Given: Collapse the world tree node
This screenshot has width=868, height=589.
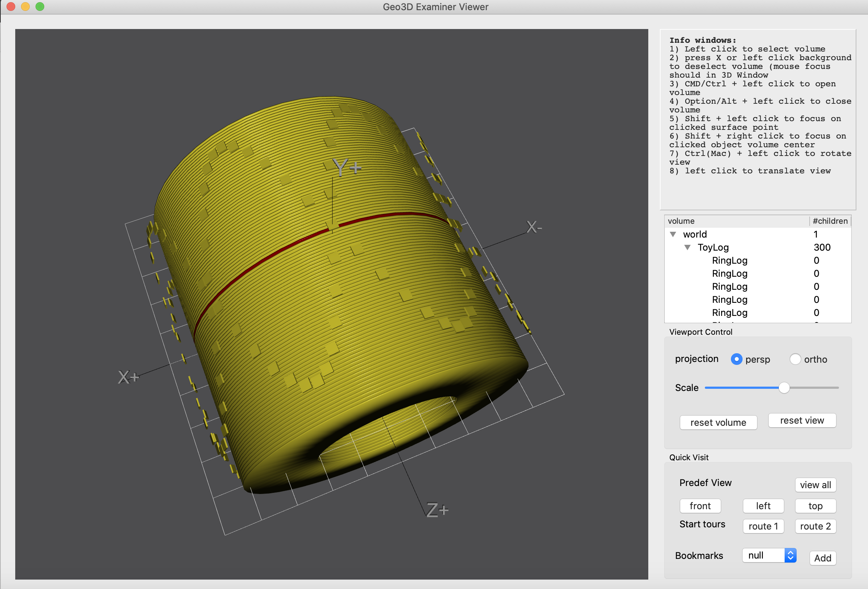Looking at the screenshot, I should pos(673,234).
